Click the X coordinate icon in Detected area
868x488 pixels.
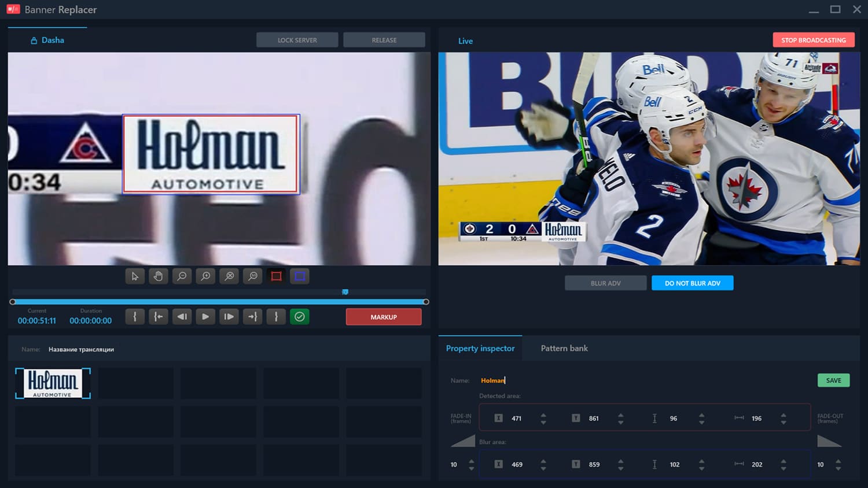pyautogui.click(x=498, y=418)
